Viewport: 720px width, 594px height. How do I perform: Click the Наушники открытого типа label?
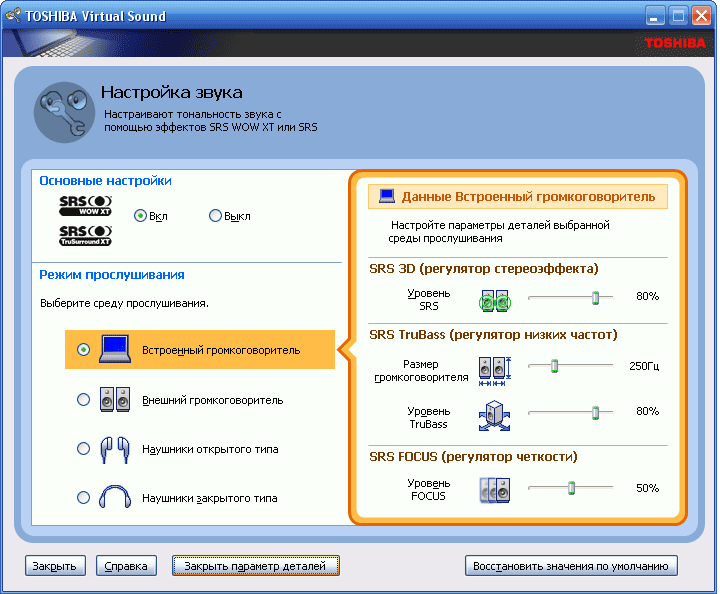210,449
